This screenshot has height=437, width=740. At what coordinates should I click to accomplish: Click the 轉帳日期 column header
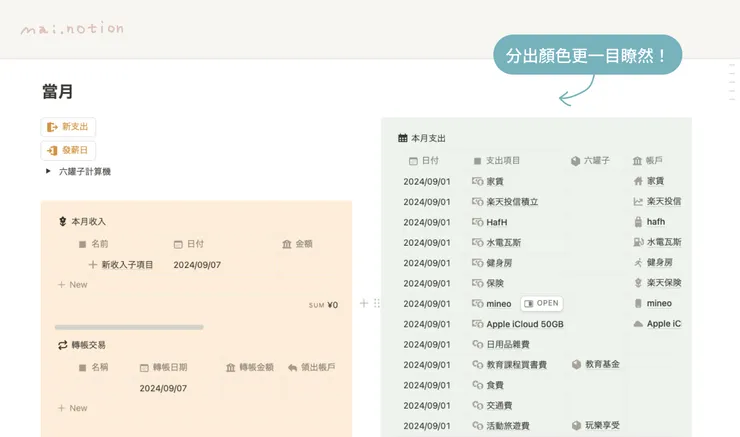(163, 368)
